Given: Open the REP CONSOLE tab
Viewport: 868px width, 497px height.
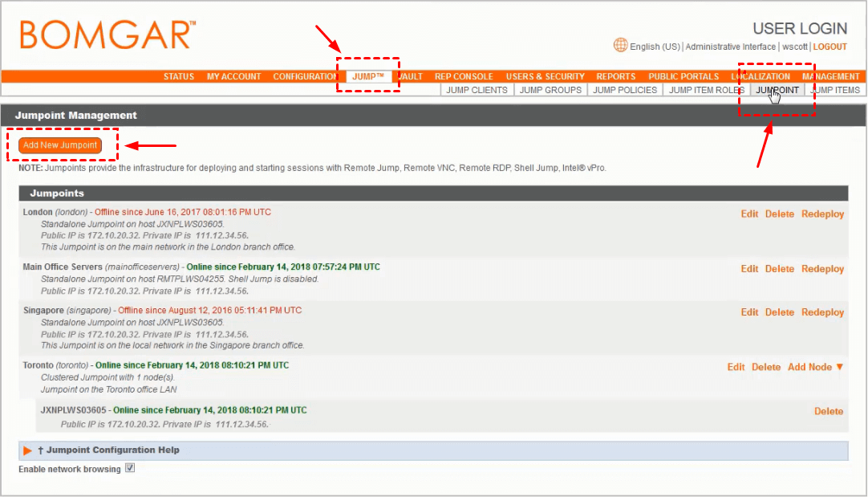Looking at the screenshot, I should click(x=464, y=76).
